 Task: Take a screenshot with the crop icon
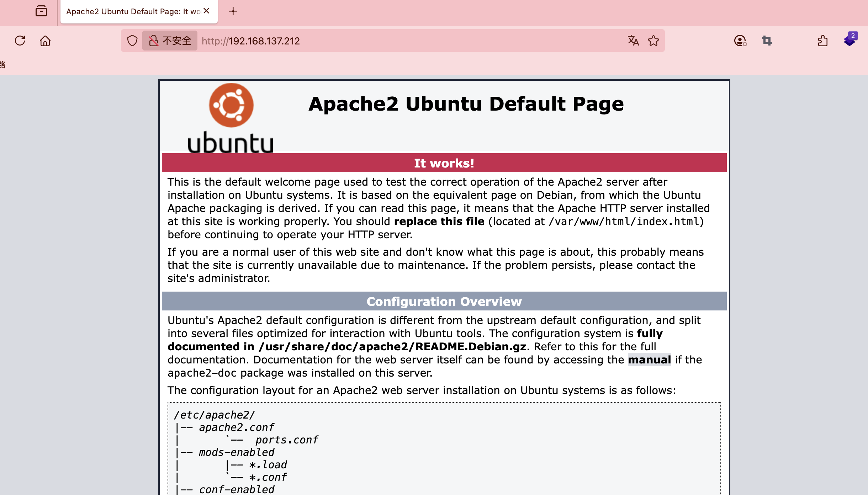(x=767, y=41)
